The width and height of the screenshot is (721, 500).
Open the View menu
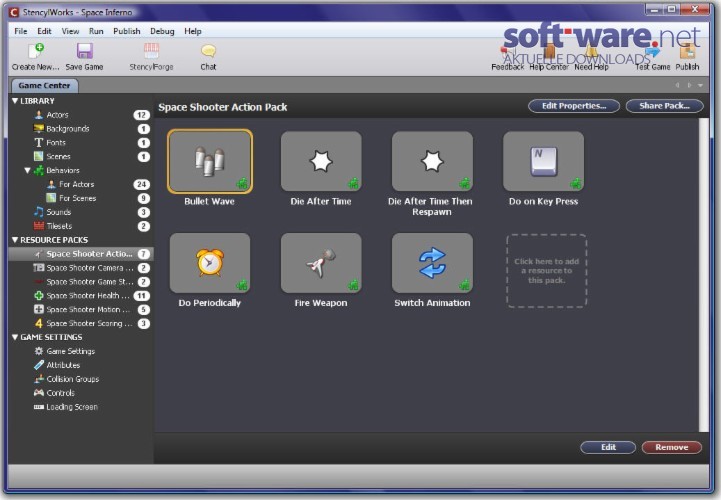coord(70,31)
